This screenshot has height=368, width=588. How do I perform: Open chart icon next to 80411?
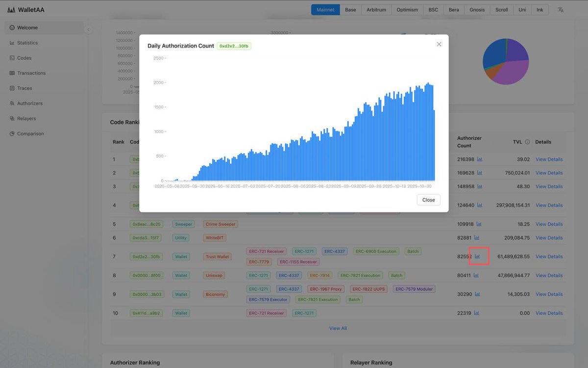pyautogui.click(x=476, y=275)
